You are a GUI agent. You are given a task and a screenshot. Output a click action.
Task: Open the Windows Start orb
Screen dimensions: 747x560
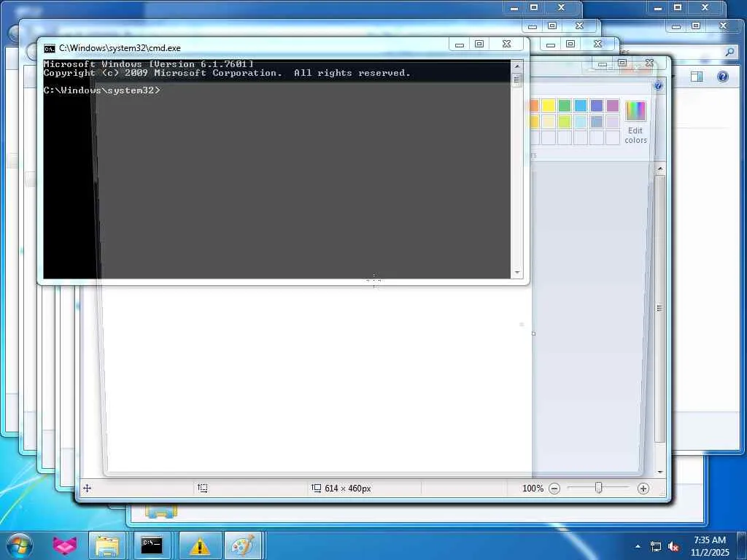(20, 545)
